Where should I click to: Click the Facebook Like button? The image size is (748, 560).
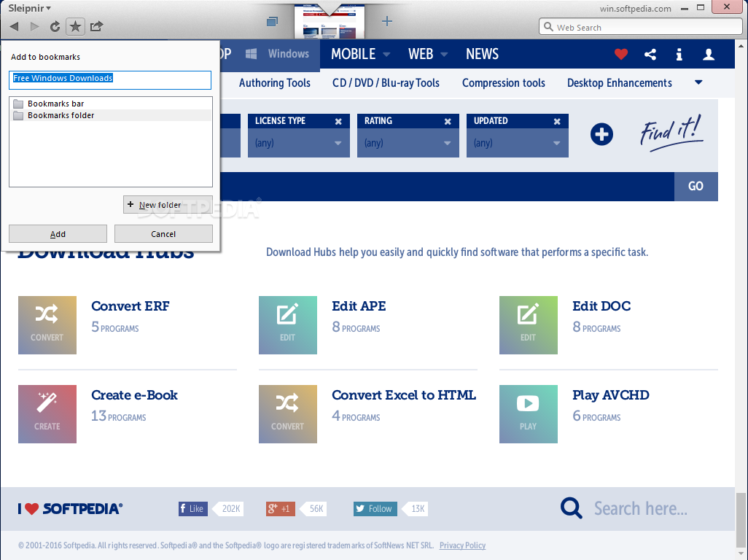[192, 509]
